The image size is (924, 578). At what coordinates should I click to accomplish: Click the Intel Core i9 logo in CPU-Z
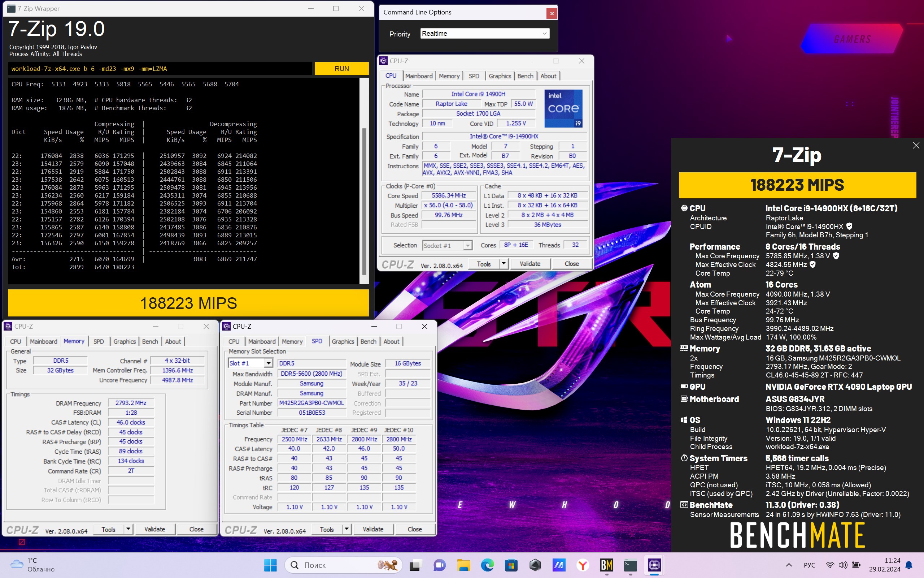[563, 109]
